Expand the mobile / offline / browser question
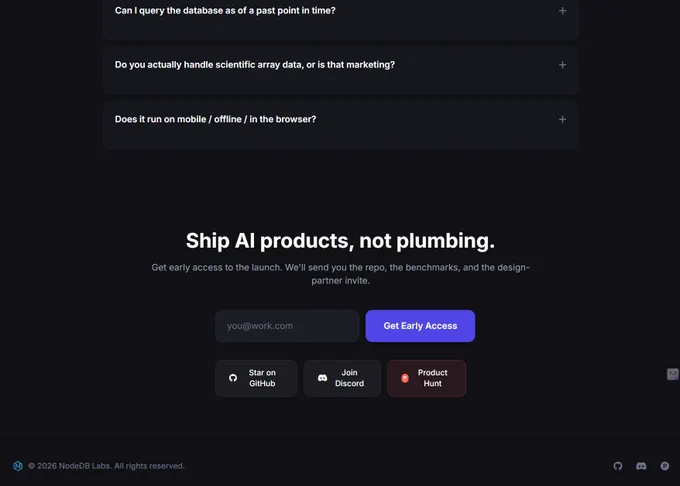Image resolution: width=680 pixels, height=486 pixels. click(562, 119)
